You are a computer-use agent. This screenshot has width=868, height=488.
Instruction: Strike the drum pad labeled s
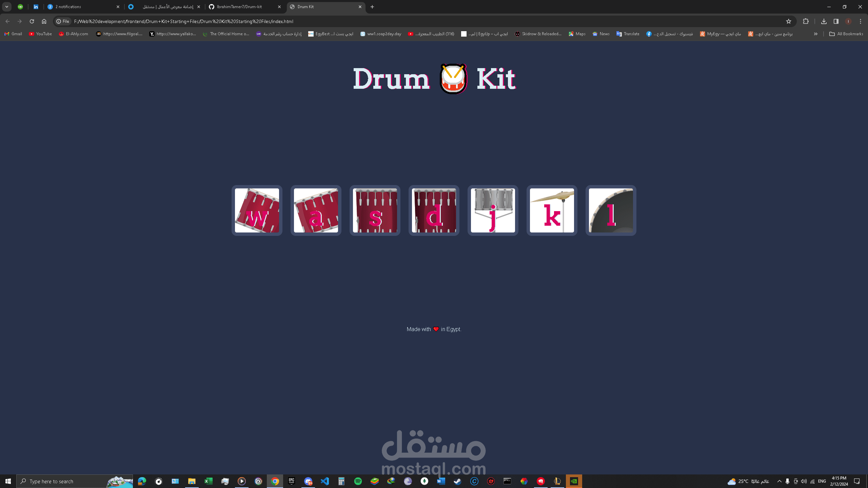(x=375, y=210)
